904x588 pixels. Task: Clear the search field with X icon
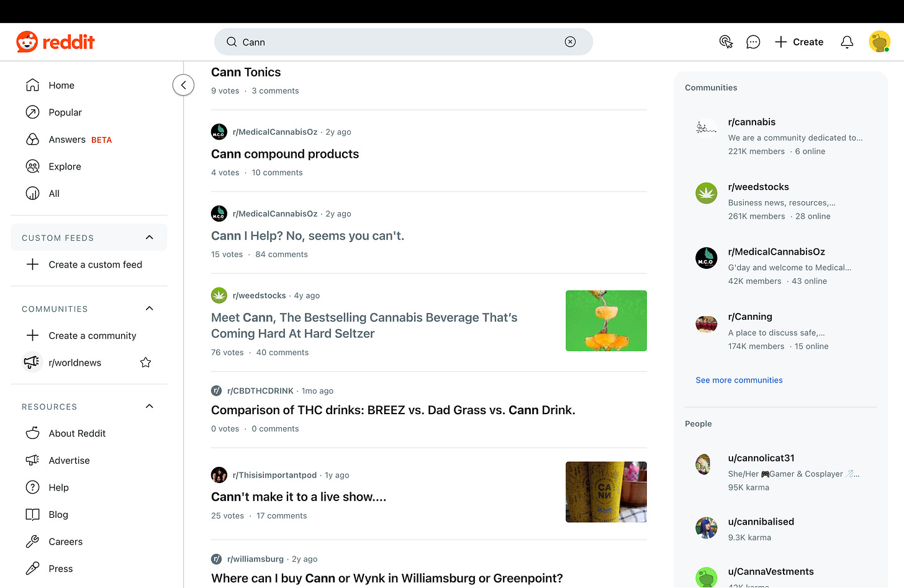570,42
